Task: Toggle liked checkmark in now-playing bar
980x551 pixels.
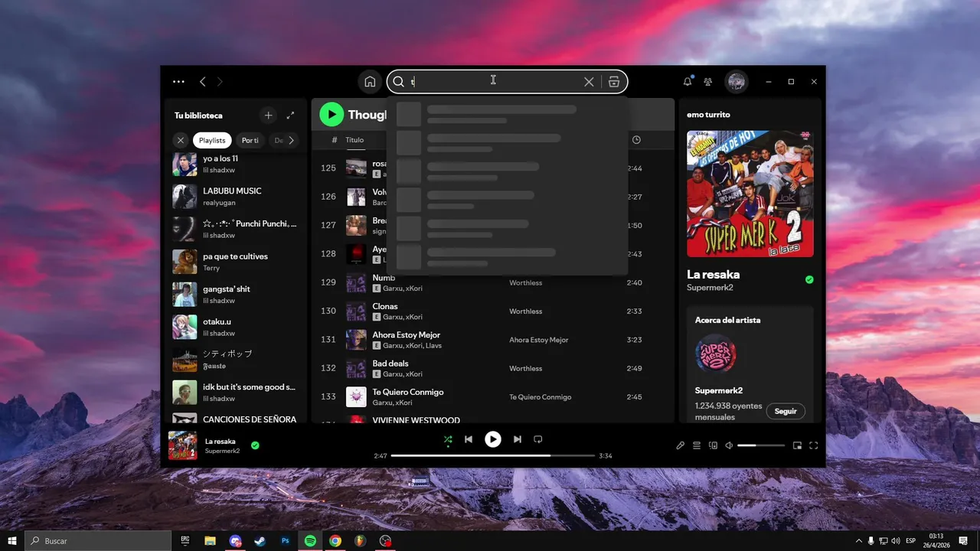Action: click(x=255, y=445)
